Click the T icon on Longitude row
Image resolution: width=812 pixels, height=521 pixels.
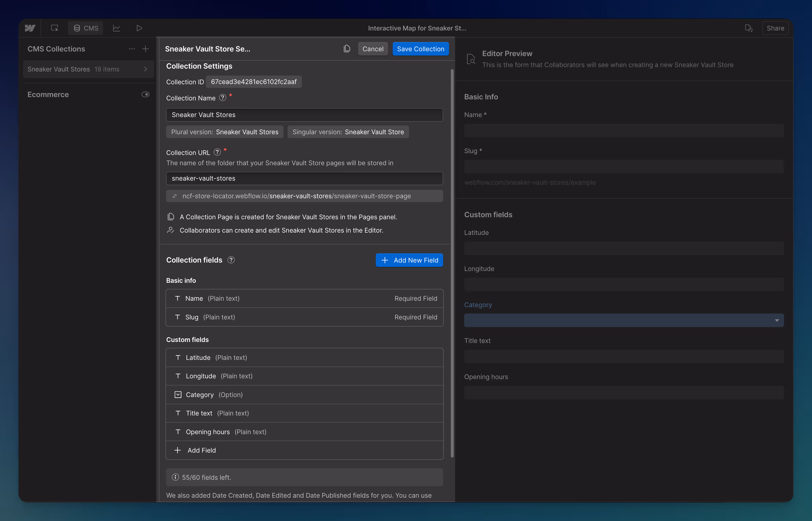pos(178,376)
